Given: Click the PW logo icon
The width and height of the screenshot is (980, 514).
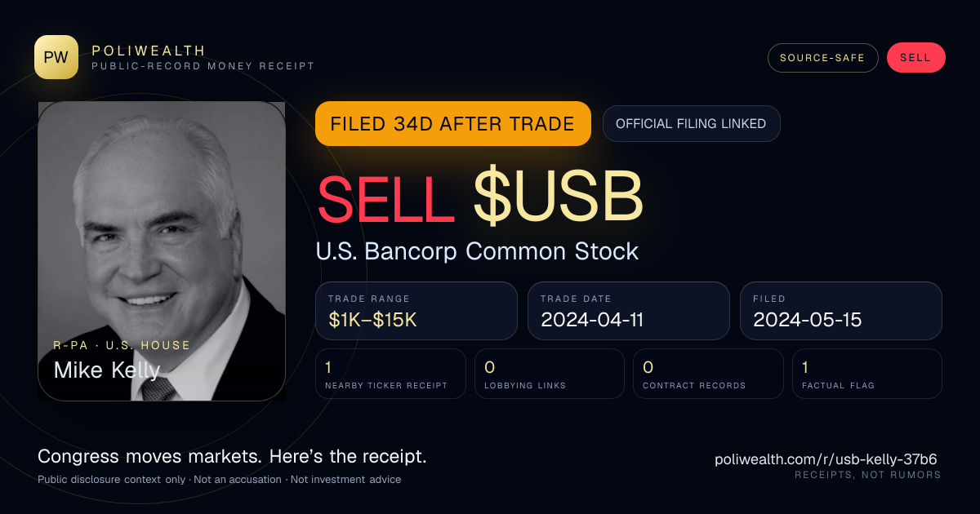Looking at the screenshot, I should [56, 57].
